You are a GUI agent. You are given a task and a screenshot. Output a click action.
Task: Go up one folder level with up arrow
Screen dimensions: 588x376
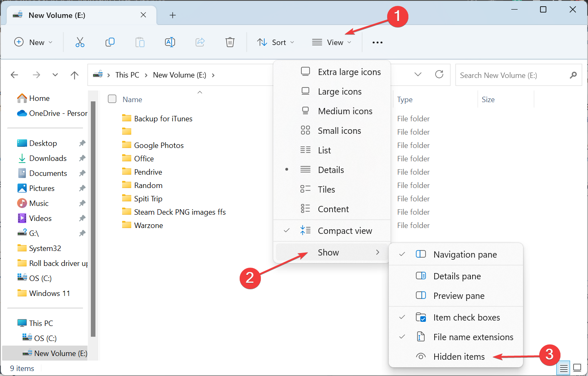point(75,75)
